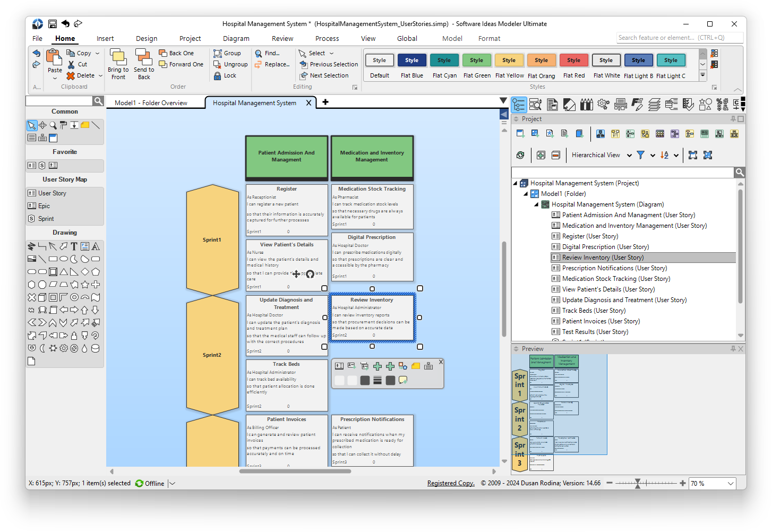Collapse the Hospital Management System project node
This screenshot has height=532, width=772.
tap(515, 183)
